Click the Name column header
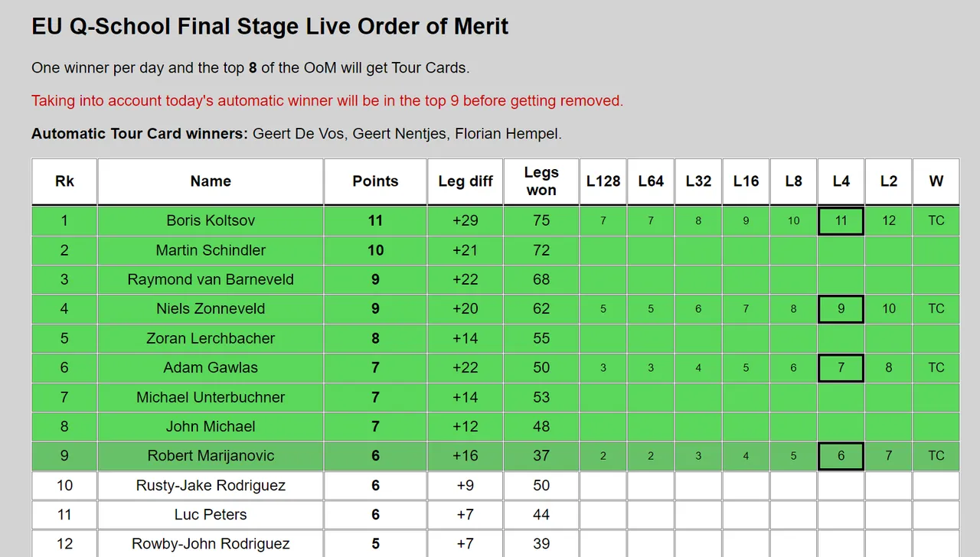Viewport: 980px width, 557px height. tap(211, 181)
